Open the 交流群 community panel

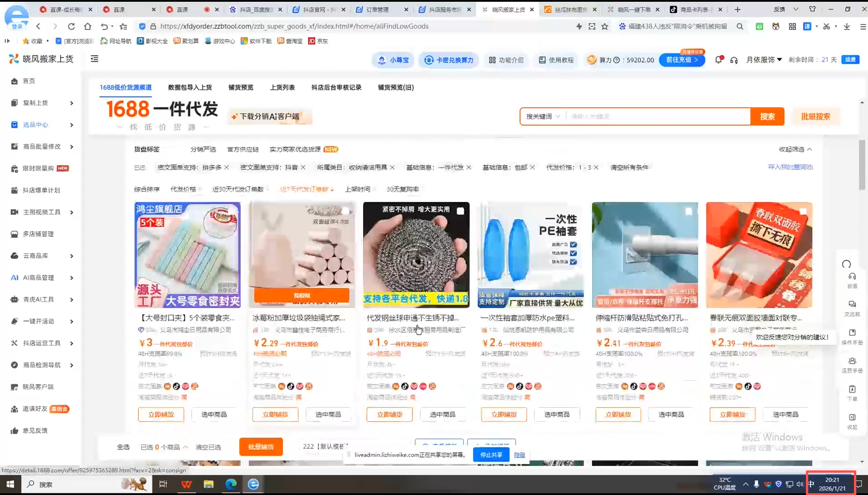coord(852,308)
